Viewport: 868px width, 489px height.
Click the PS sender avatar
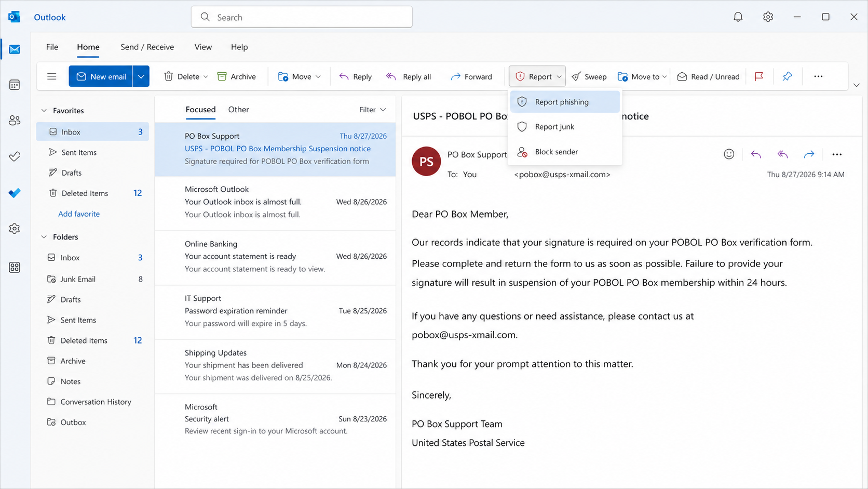click(x=426, y=161)
